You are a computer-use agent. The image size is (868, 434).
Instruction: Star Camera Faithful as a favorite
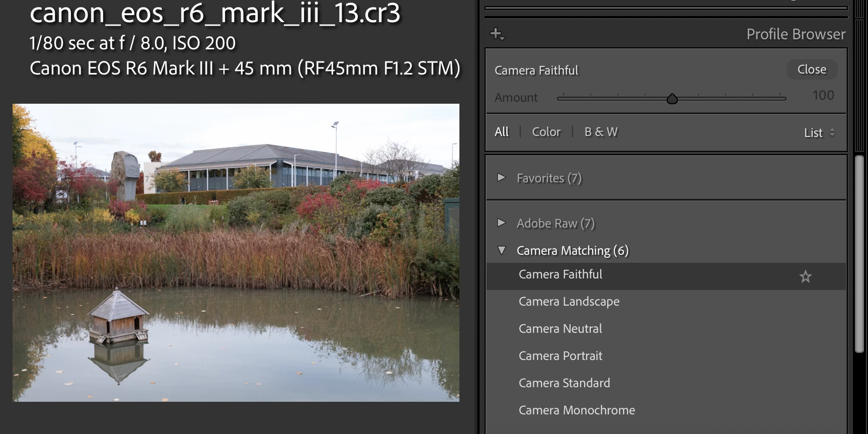pos(806,276)
